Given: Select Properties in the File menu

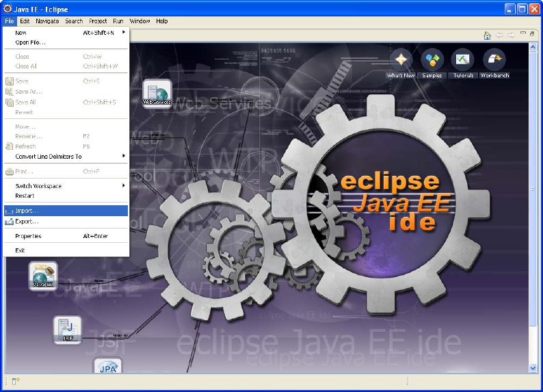Looking at the screenshot, I should [66, 236].
